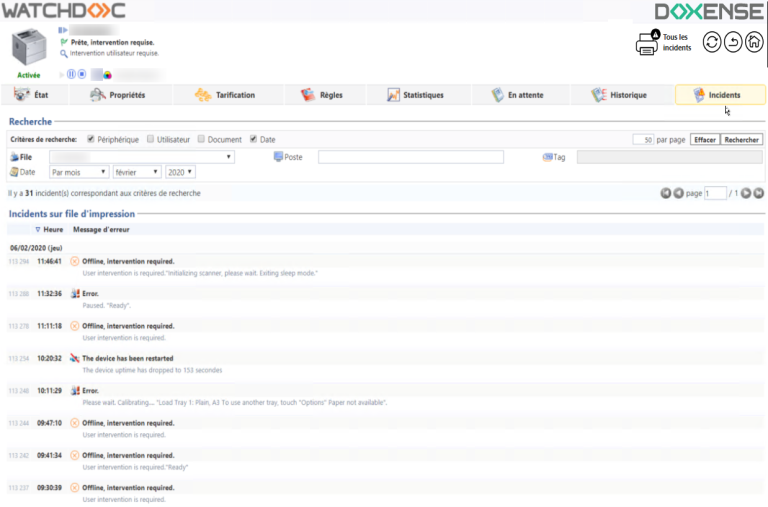Screen dimensions: 768x507
Task: Enable the Utilisateur criteria checkbox
Action: click(x=150, y=139)
